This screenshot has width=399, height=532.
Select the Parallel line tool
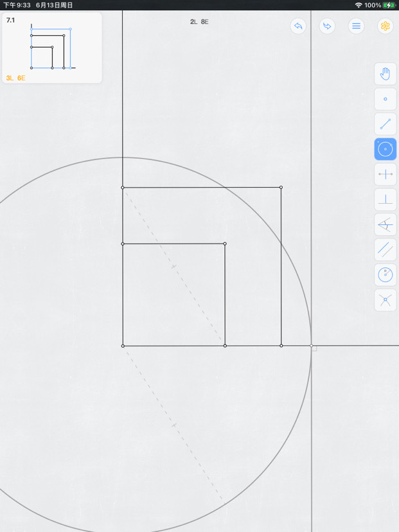tap(385, 250)
